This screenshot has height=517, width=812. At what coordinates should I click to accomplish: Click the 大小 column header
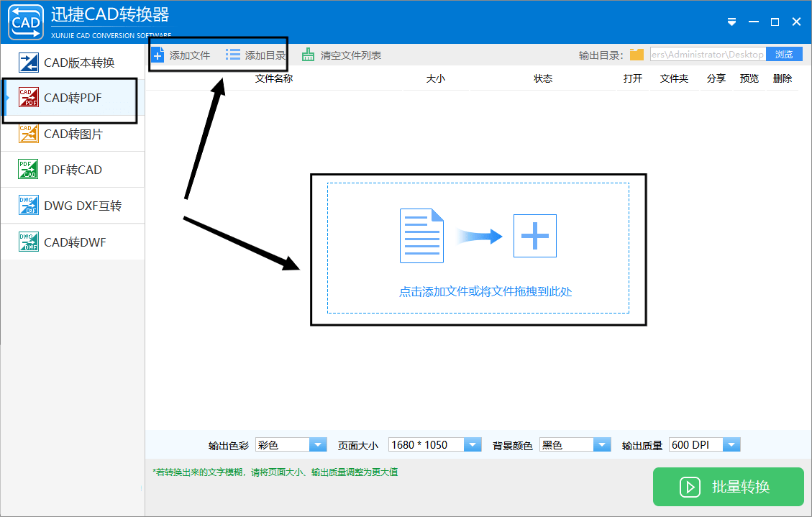pyautogui.click(x=436, y=78)
